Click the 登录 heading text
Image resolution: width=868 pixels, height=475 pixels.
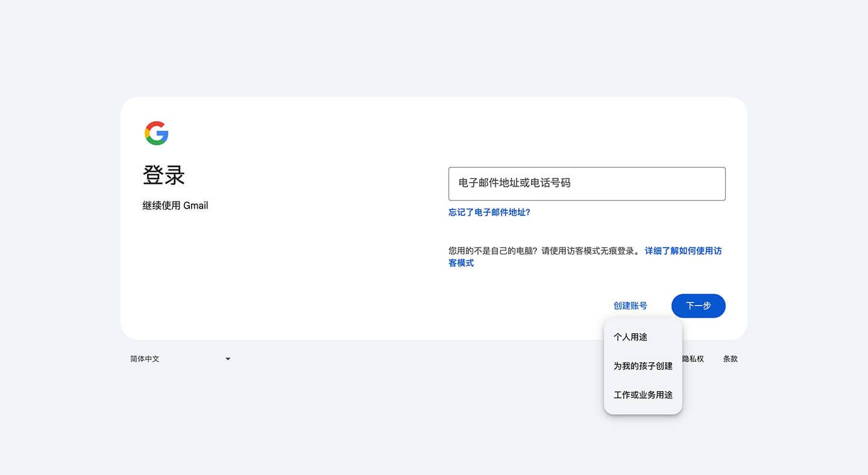(164, 175)
